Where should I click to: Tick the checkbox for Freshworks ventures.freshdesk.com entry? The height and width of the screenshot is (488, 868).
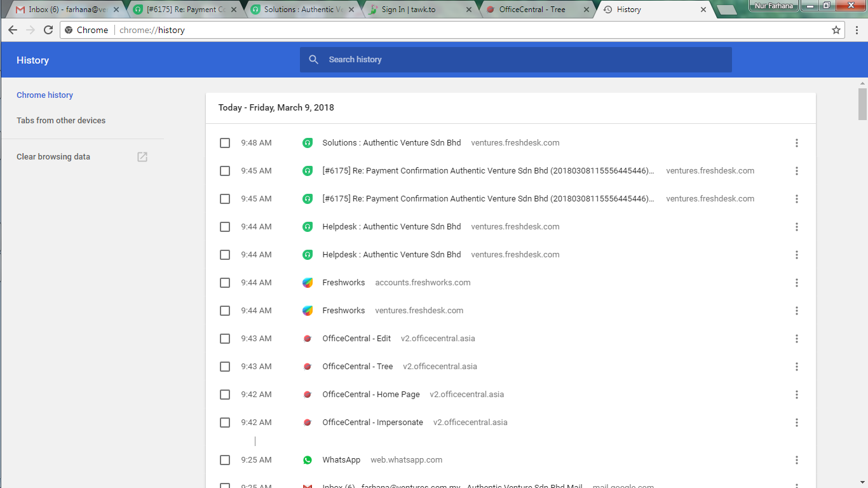pyautogui.click(x=225, y=311)
